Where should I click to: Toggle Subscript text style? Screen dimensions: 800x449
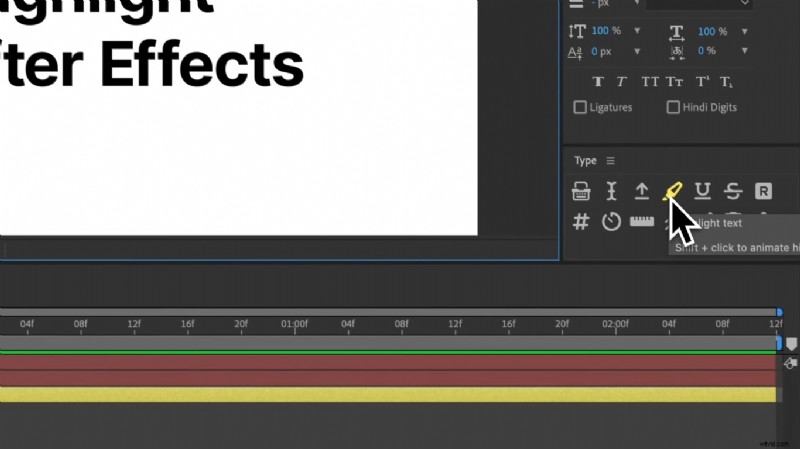tap(726, 82)
